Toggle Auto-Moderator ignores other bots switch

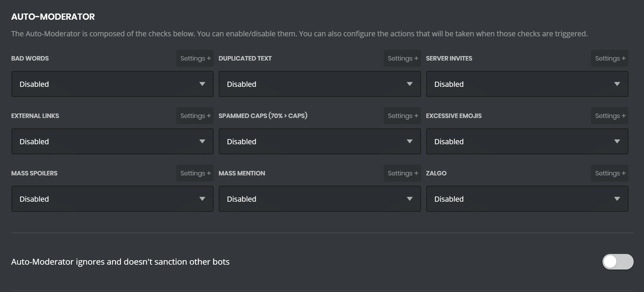tap(618, 262)
